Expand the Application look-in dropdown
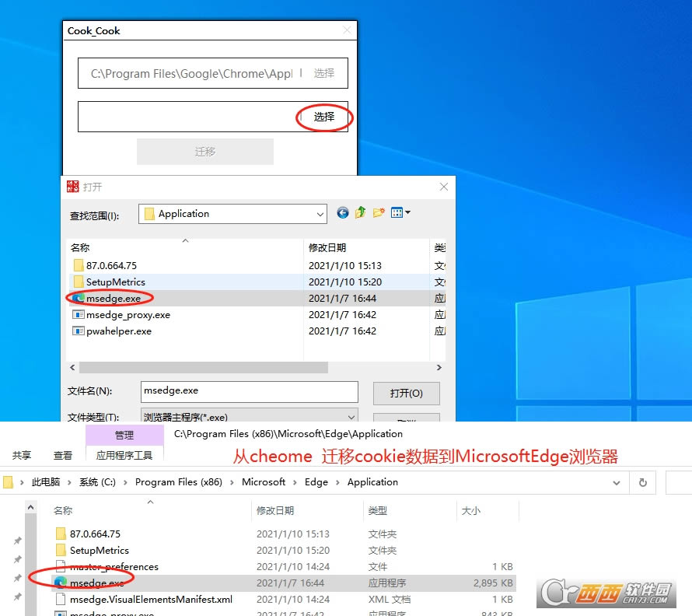Screen dimensions: 692x616 coord(320,214)
